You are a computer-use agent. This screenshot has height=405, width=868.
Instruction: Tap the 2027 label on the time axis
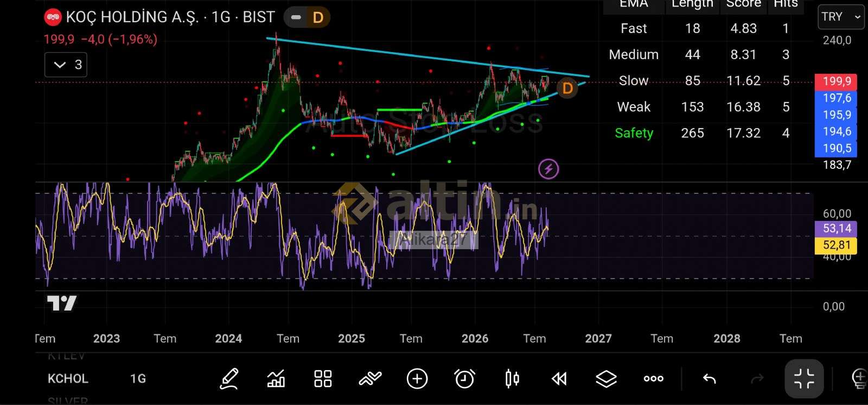[x=598, y=339]
